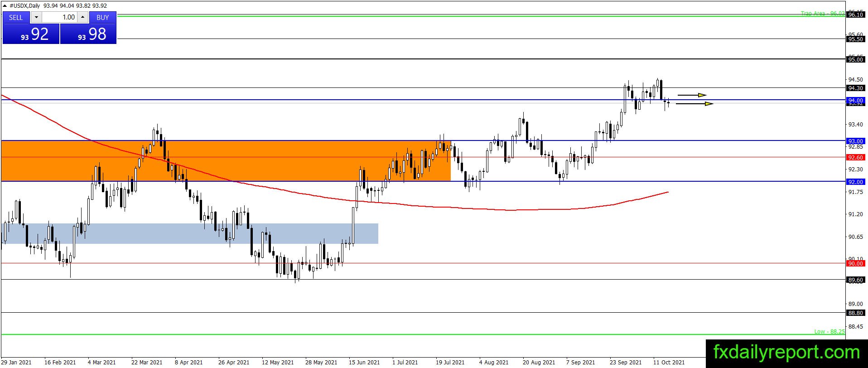Click the orange rectangle zone
The image size is (868, 368).
(x=226, y=161)
